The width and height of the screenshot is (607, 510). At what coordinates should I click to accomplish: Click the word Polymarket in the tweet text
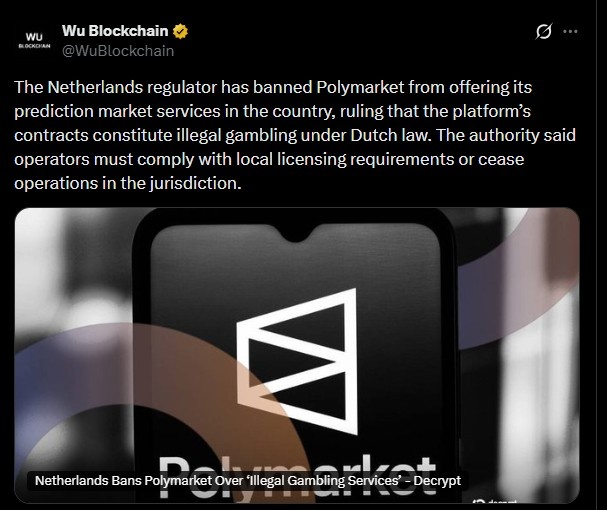click(360, 87)
